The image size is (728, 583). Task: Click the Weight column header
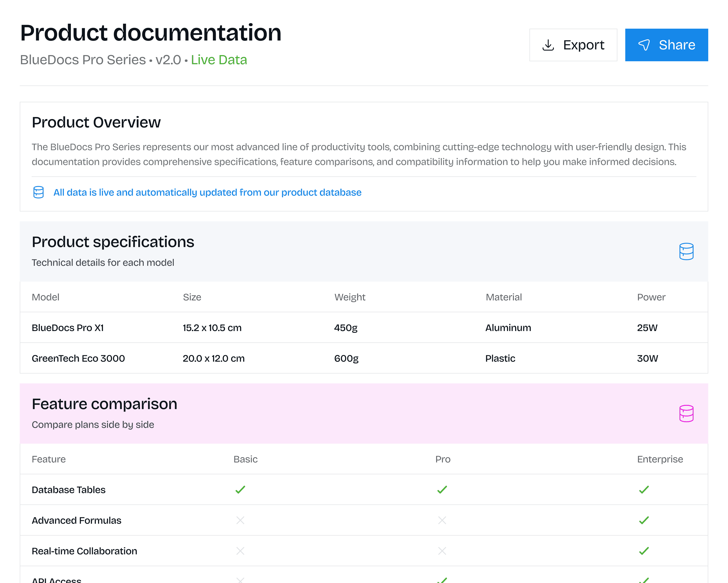pos(350,297)
